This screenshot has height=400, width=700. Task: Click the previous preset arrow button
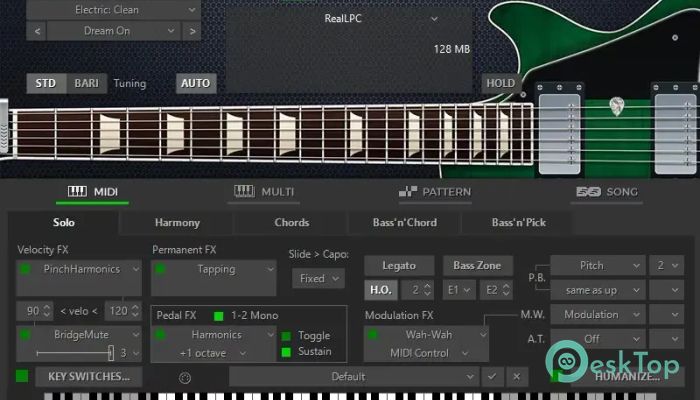[x=37, y=31]
